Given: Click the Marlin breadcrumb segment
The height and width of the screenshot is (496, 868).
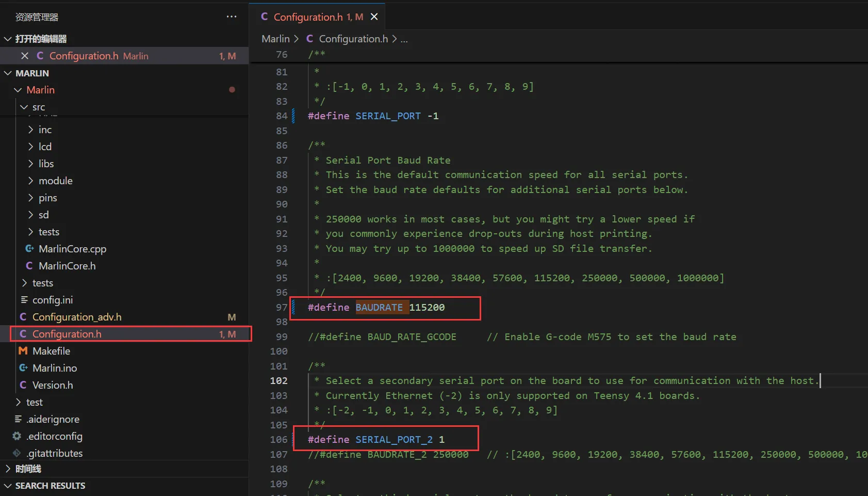Looking at the screenshot, I should [275, 39].
